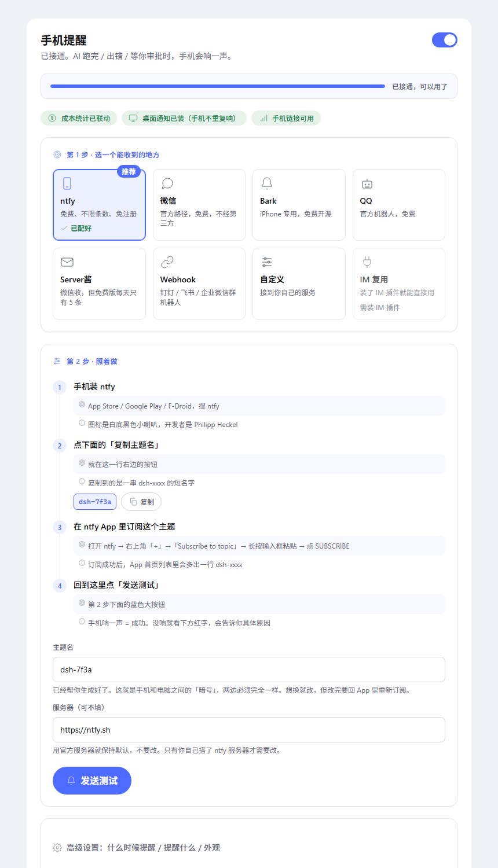Click the 成本统计已联动 status chip
Screen dimensions: 498x868
[79, 118]
